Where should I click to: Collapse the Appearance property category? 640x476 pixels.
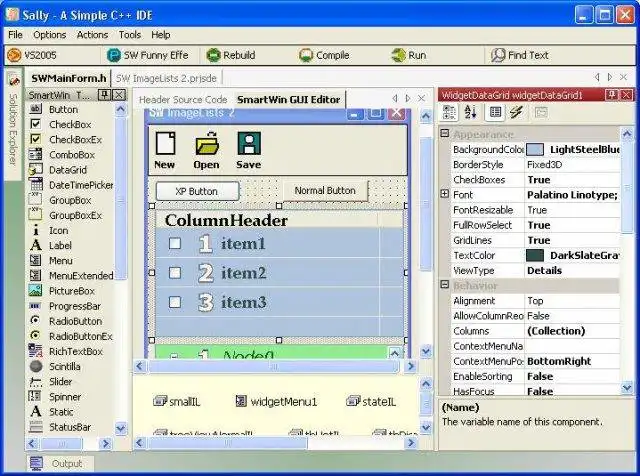(x=445, y=133)
